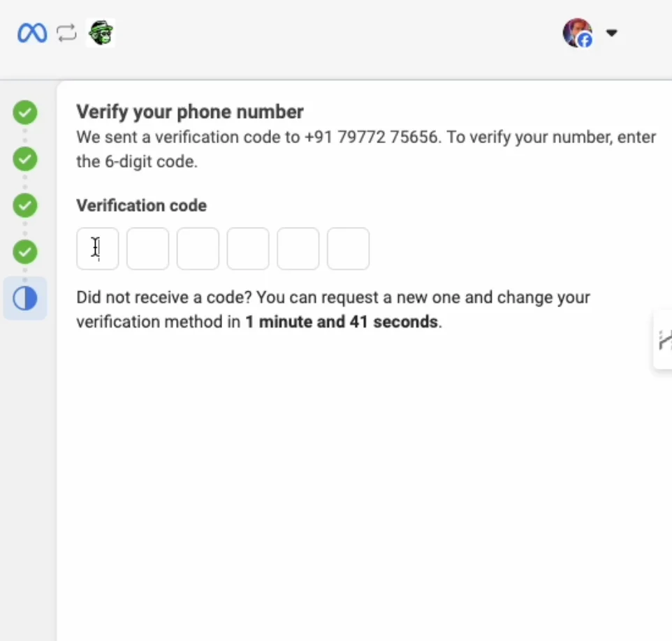
Task: Click the Verify your phone number heading
Action: coord(190,112)
